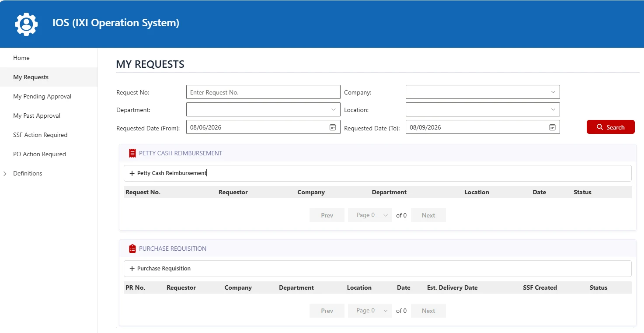Click the PR No. column header
This screenshot has width=644, height=333.
135,287
